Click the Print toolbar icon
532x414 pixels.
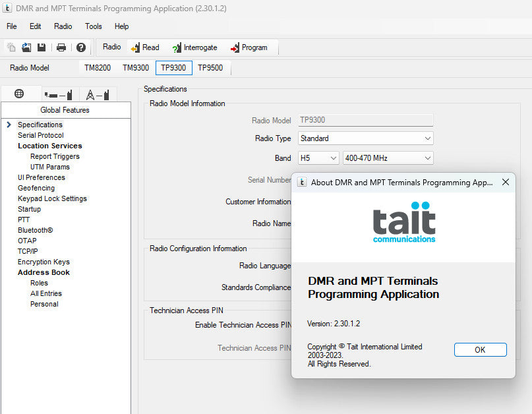click(61, 47)
